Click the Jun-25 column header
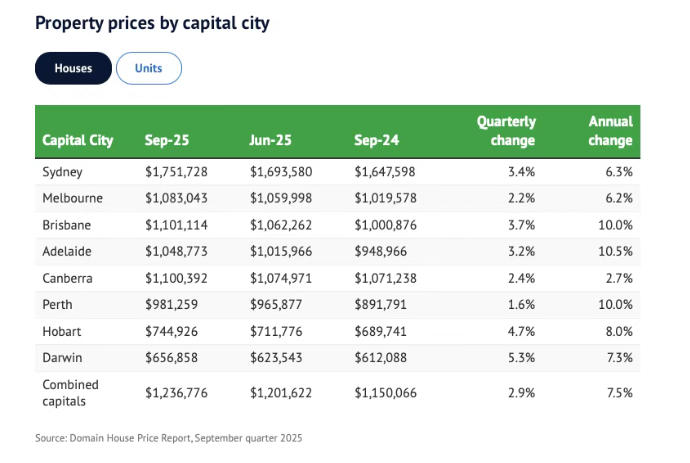Screen dimensions: 690x463 coord(269,141)
